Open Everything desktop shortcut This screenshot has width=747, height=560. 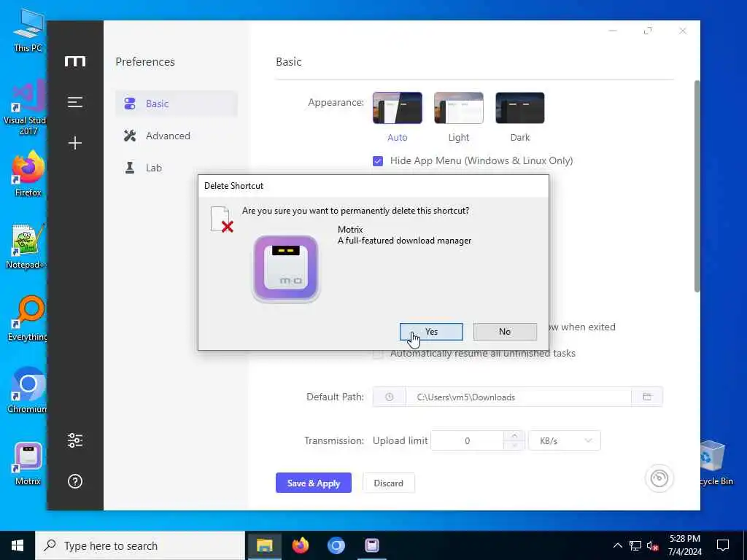click(27, 319)
